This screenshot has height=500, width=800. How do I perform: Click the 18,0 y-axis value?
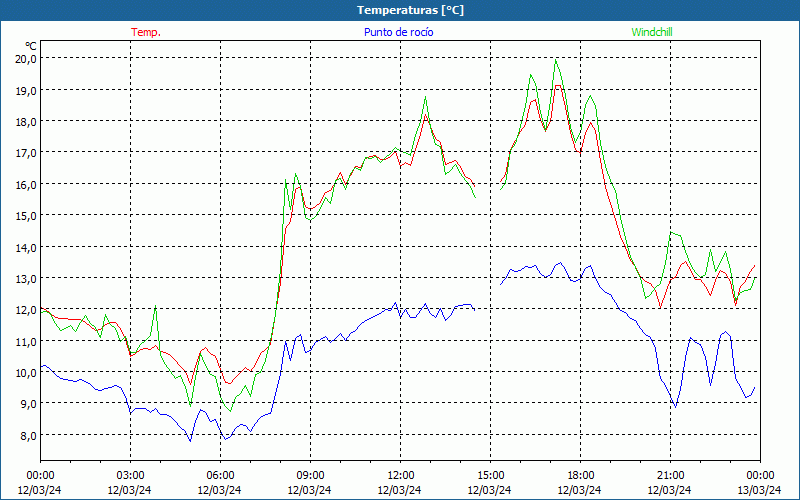pyautogui.click(x=26, y=121)
